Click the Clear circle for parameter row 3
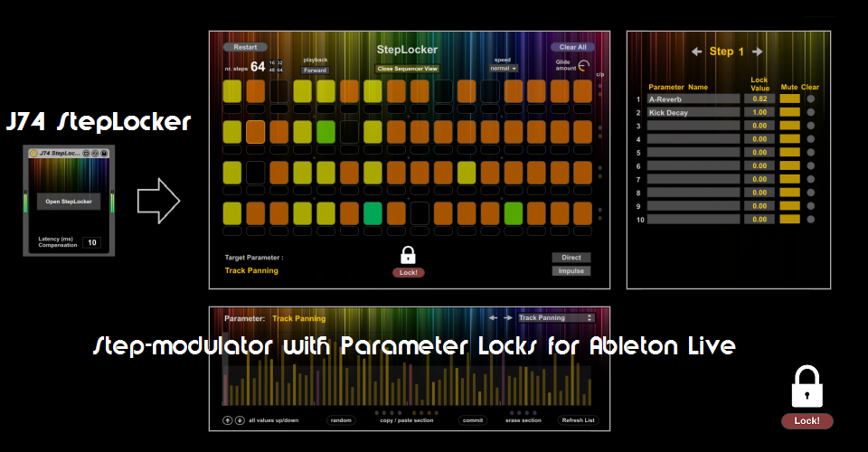 (x=810, y=126)
